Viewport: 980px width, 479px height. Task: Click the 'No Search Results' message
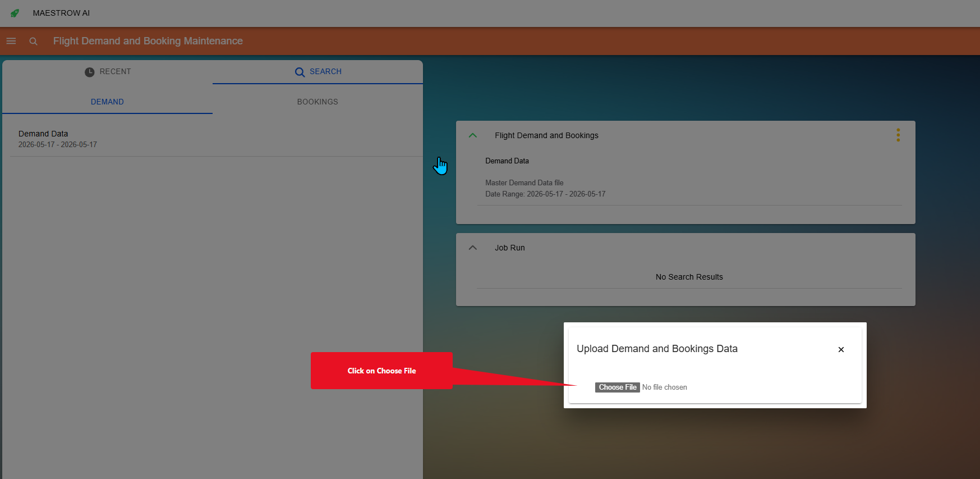coord(689,277)
